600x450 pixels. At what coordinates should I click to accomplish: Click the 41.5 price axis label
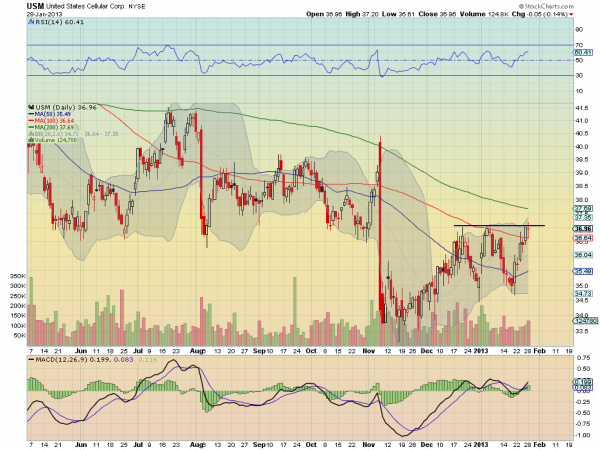582,108
